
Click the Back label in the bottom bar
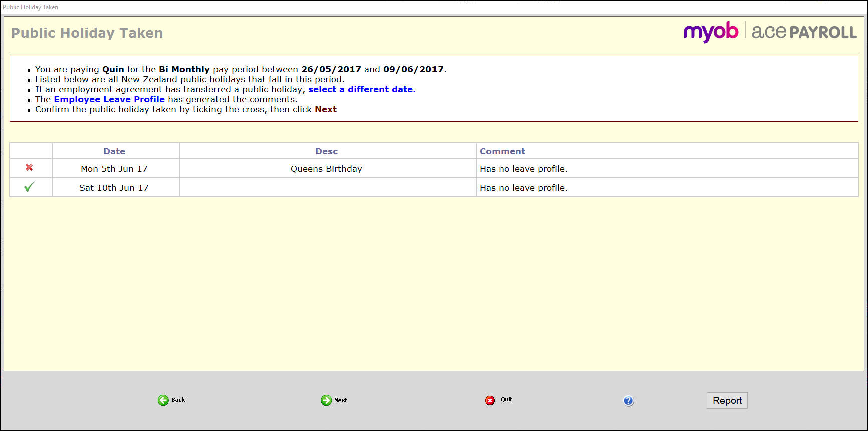(x=178, y=400)
